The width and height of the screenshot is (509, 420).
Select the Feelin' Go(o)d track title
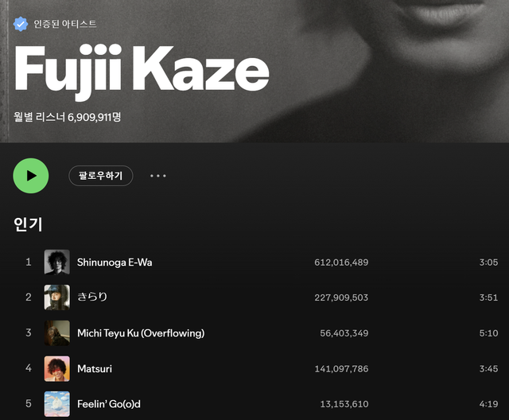[109, 404]
